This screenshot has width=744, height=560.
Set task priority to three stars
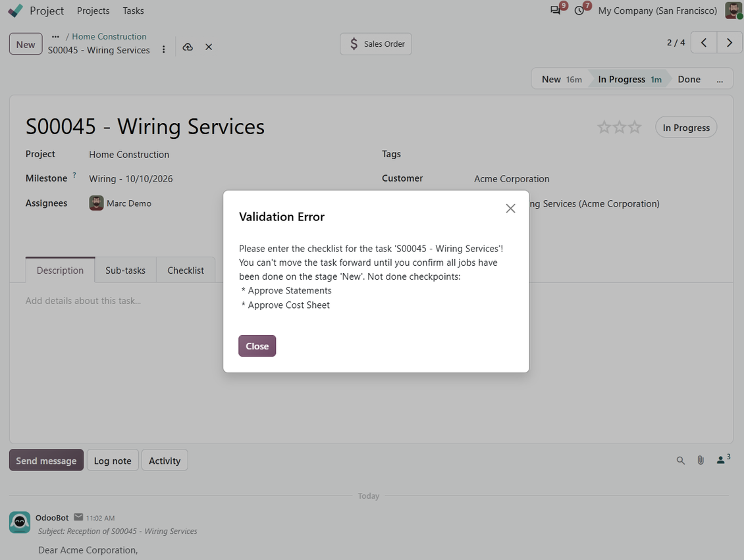pyautogui.click(x=635, y=127)
